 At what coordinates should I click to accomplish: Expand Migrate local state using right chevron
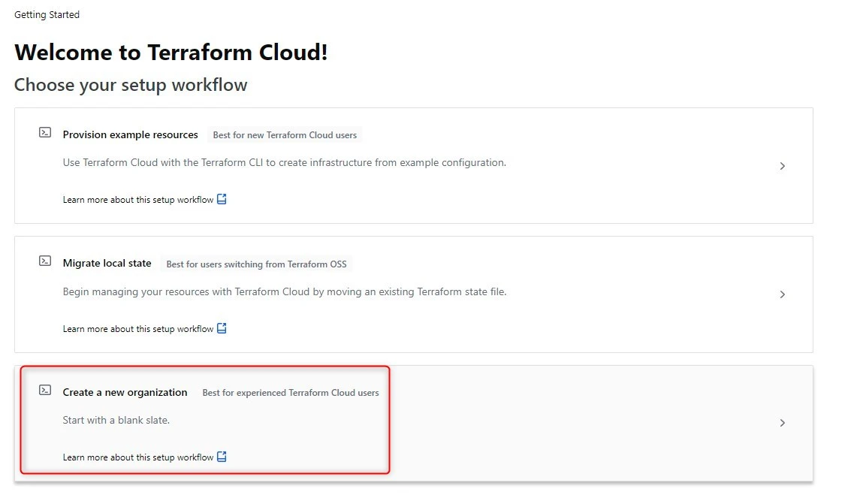click(782, 294)
